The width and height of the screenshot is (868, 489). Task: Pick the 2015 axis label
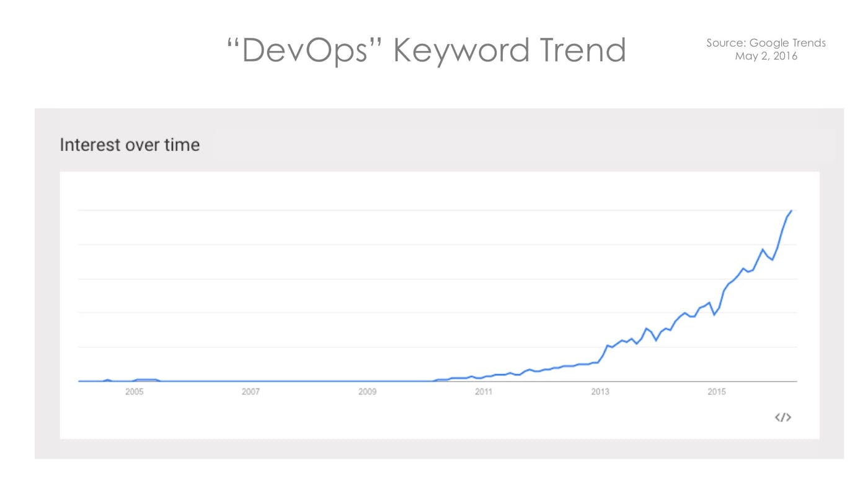(716, 392)
